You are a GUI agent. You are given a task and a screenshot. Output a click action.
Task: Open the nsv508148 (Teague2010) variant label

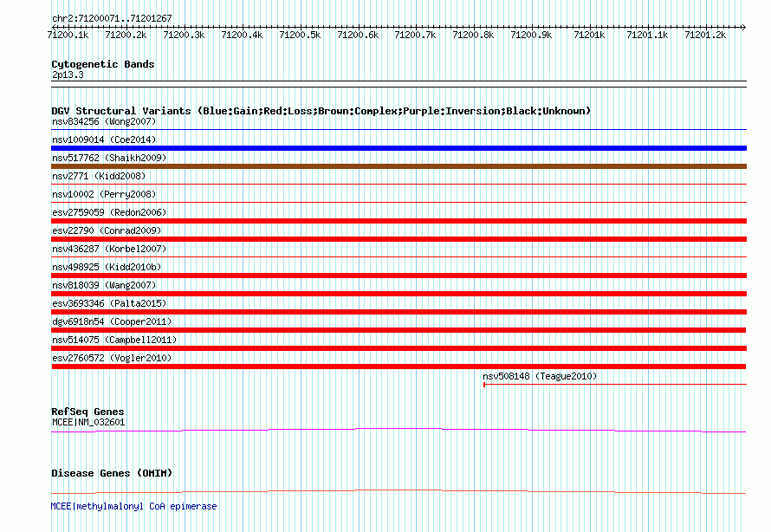click(x=540, y=377)
